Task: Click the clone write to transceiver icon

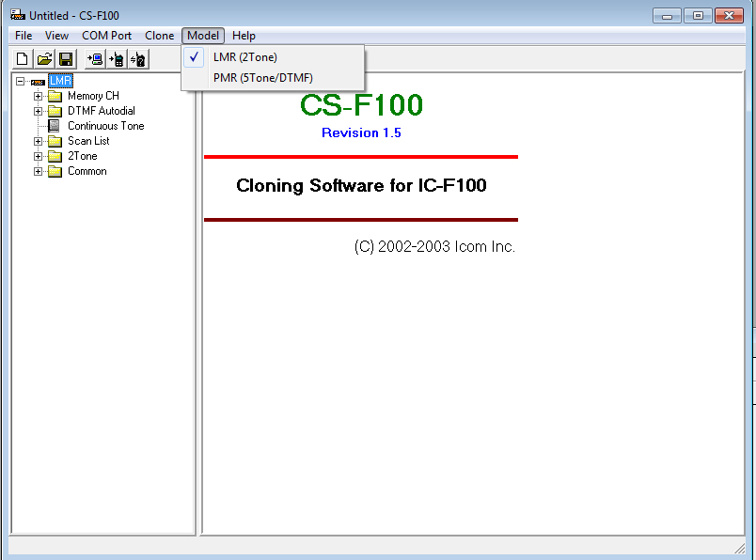Action: 117,59
